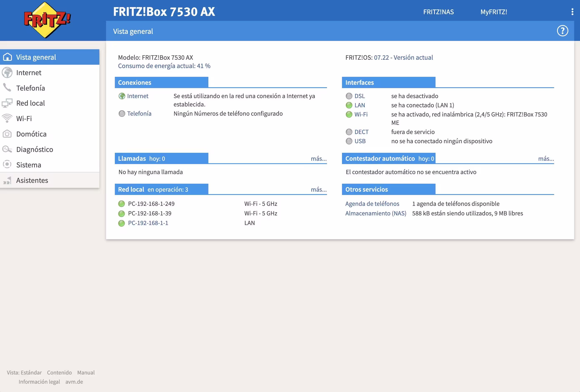This screenshot has width=580, height=392.
Task: Click the FRITZ! logo
Action: tap(47, 20)
